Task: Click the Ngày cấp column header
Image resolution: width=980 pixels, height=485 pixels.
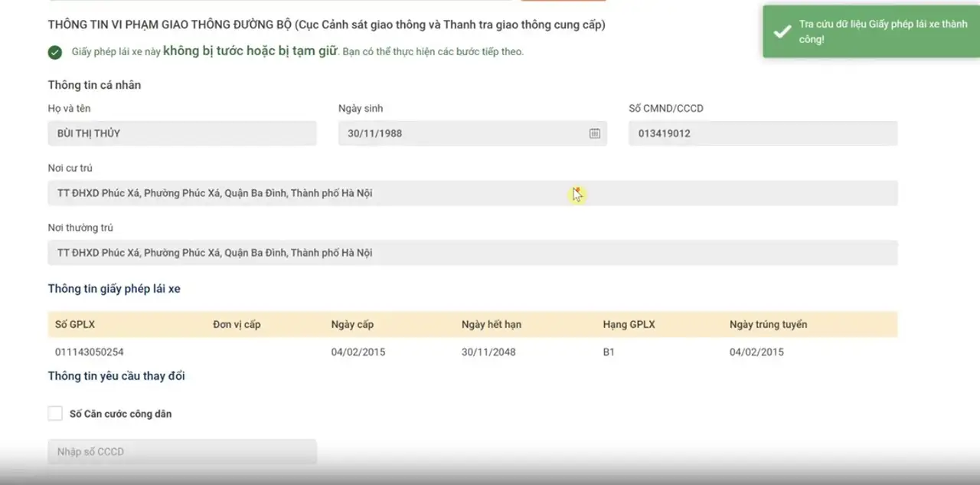Action: point(352,324)
